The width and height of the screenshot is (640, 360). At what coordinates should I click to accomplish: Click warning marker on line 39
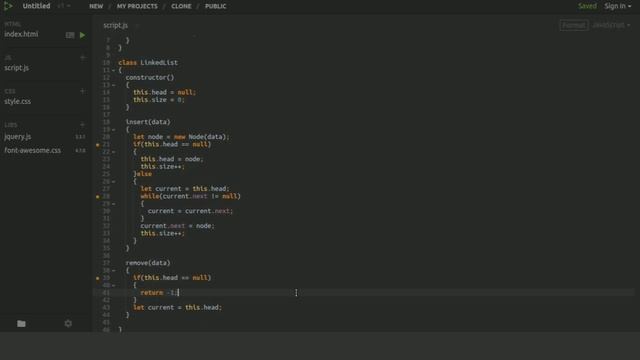pyautogui.click(x=98, y=278)
